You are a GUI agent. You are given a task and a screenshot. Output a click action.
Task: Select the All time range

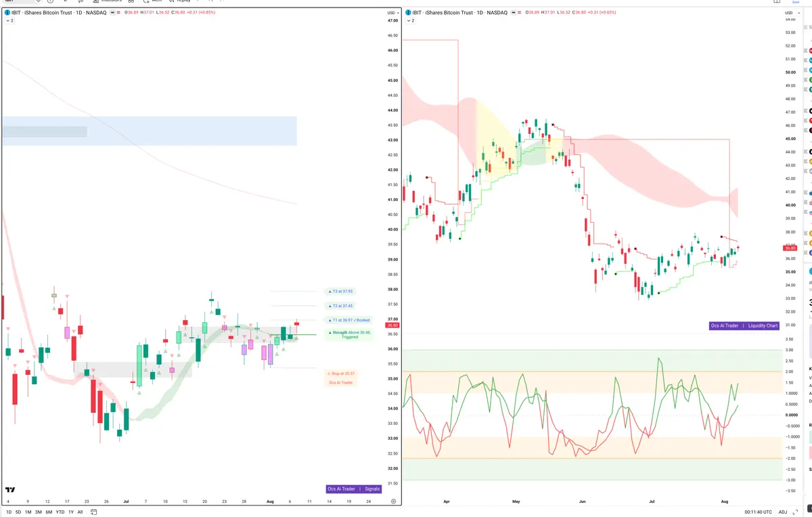(81, 512)
